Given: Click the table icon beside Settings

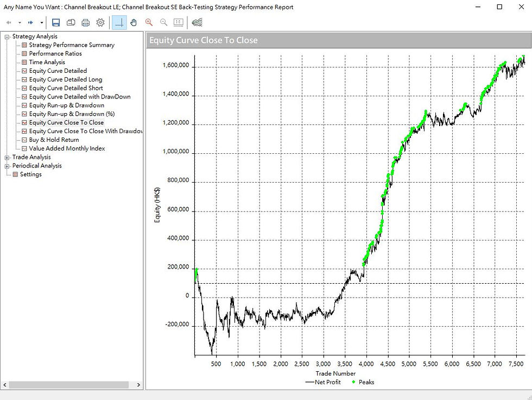Looking at the screenshot, I should pos(15,174).
